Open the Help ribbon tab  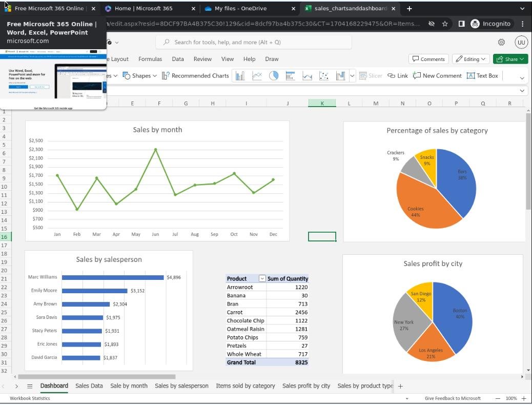pyautogui.click(x=250, y=59)
